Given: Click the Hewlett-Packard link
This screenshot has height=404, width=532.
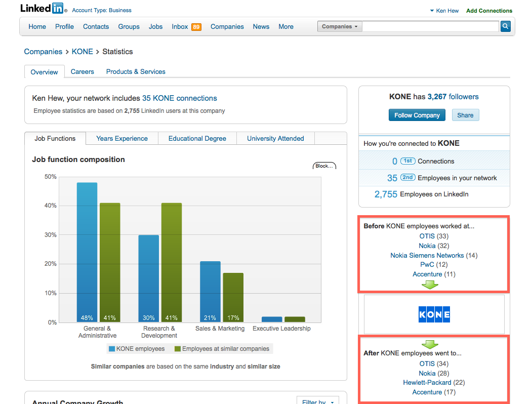Looking at the screenshot, I should [x=427, y=382].
